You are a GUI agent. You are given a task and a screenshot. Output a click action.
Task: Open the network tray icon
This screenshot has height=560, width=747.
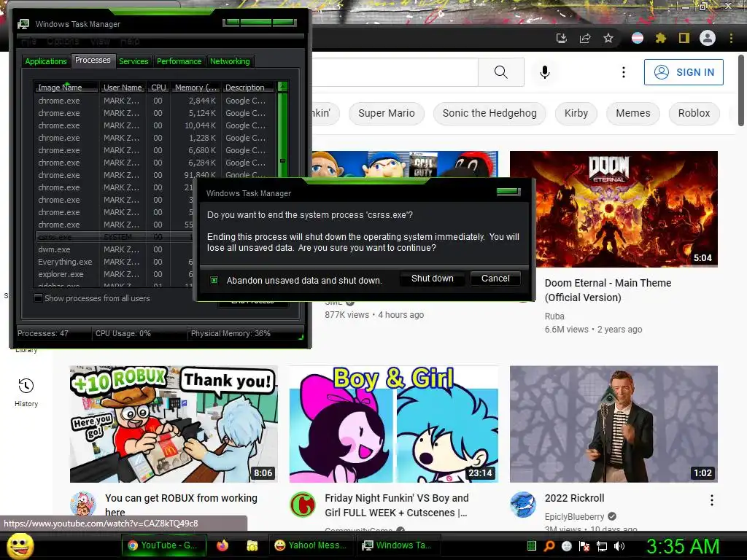(602, 545)
